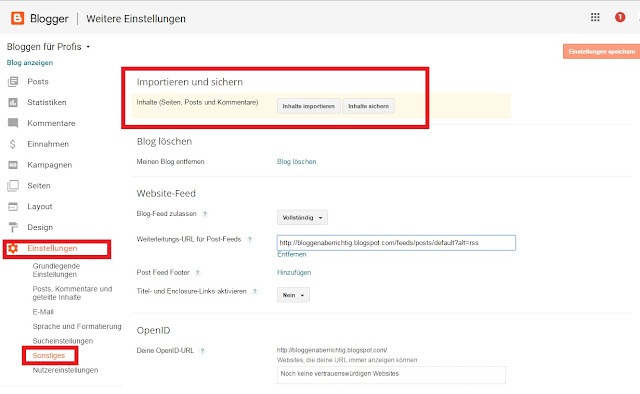The height and width of the screenshot is (394, 640).
Task: Click the Statistiken chart icon
Action: [x=13, y=102]
